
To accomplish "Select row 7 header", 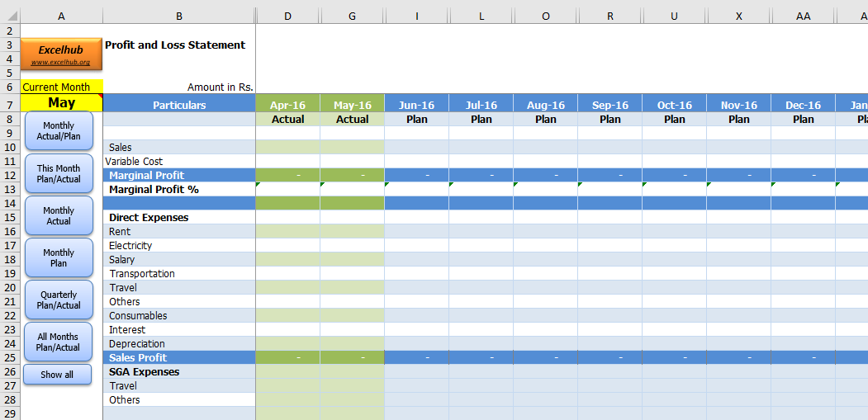I will coord(10,105).
